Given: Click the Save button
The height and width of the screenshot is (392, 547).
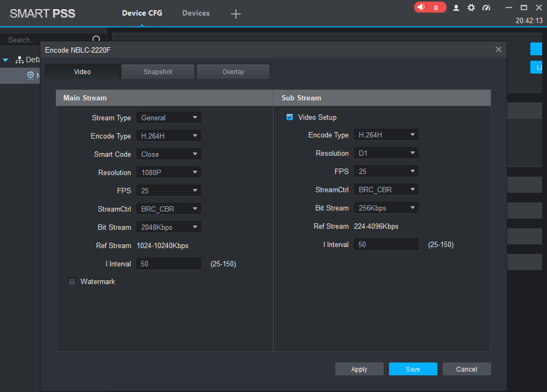Looking at the screenshot, I should click(413, 369).
